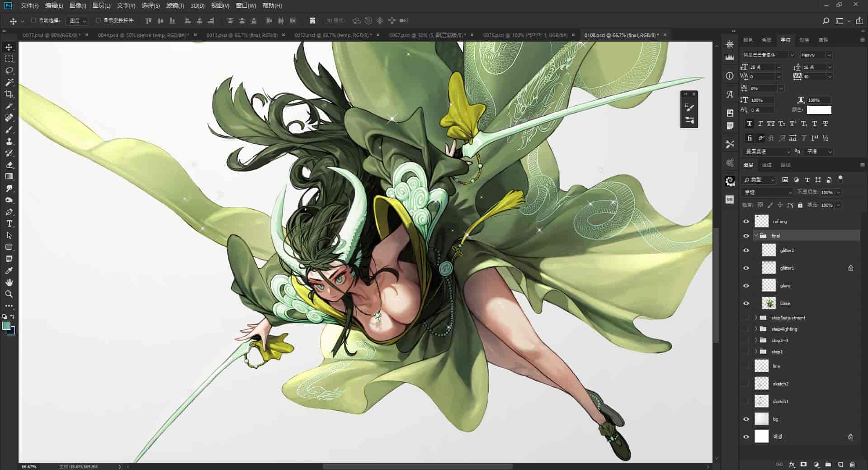Viewport: 868px width, 470px height.
Task: Delete layer with the trash icon
Action: (x=852, y=464)
